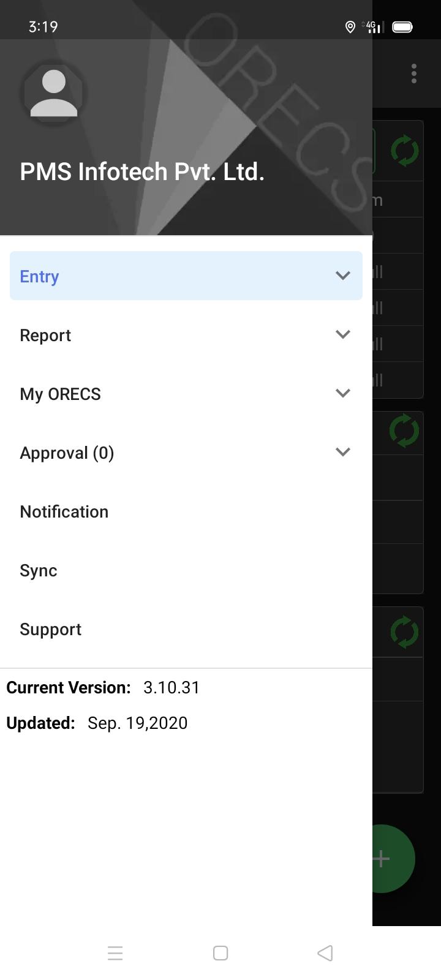Open the Support menu item

click(186, 629)
